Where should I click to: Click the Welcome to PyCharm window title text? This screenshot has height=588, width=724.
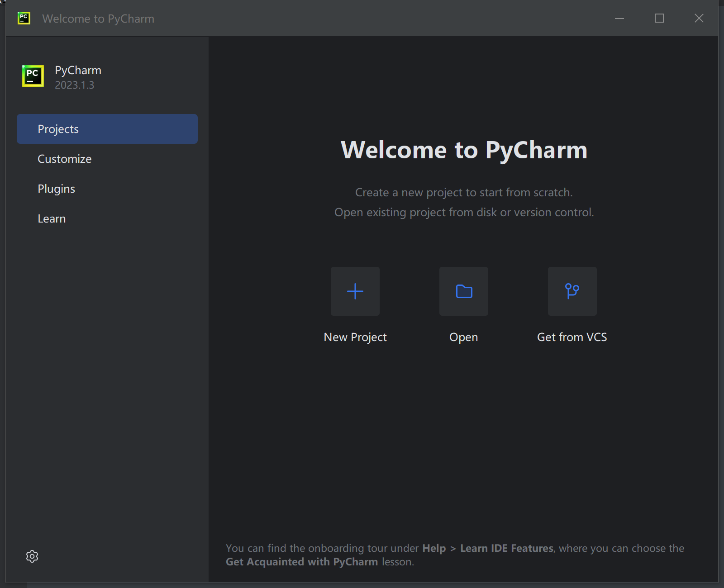98,19
